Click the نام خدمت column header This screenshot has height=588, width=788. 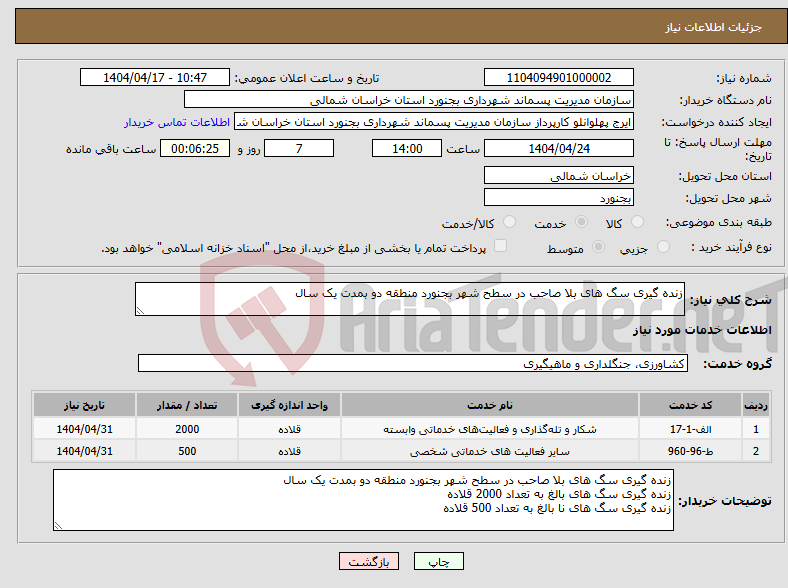(x=489, y=405)
